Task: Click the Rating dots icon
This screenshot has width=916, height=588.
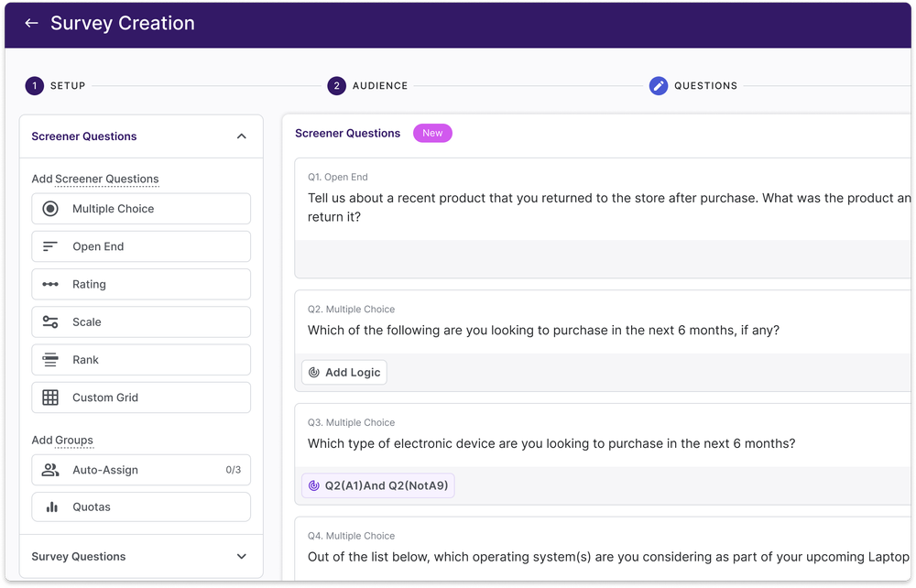Action: pos(50,284)
